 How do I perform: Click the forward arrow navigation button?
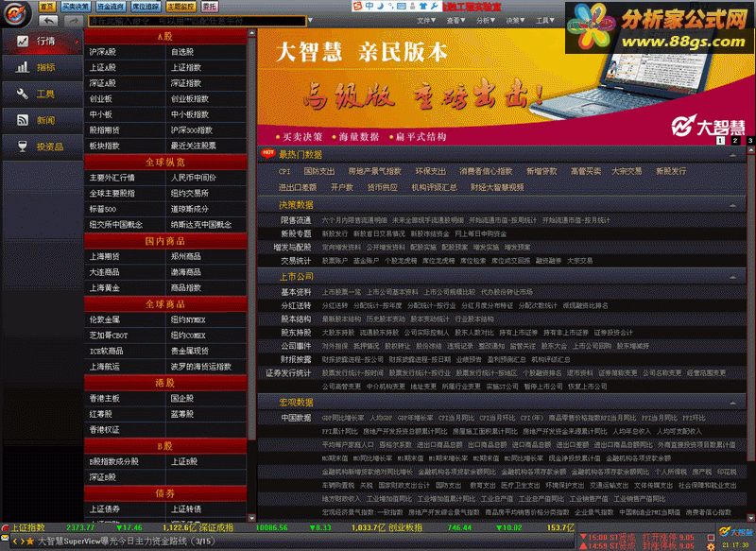(x=73, y=20)
